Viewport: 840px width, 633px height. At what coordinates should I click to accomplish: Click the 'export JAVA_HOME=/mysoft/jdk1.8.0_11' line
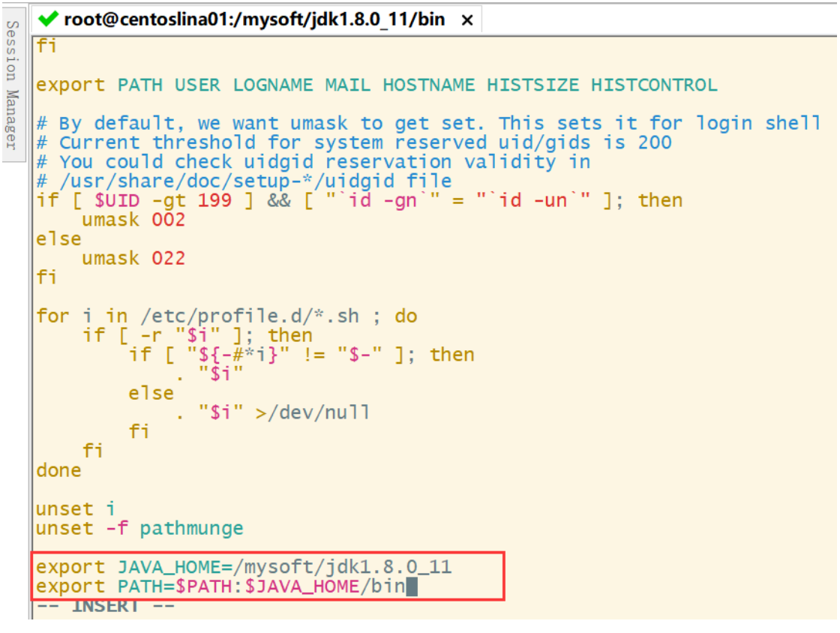pos(244,567)
